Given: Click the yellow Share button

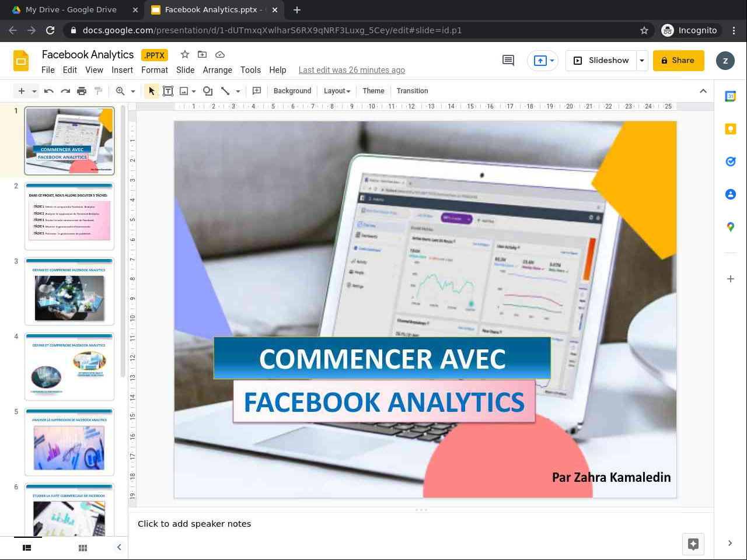Looking at the screenshot, I should pyautogui.click(x=679, y=61).
